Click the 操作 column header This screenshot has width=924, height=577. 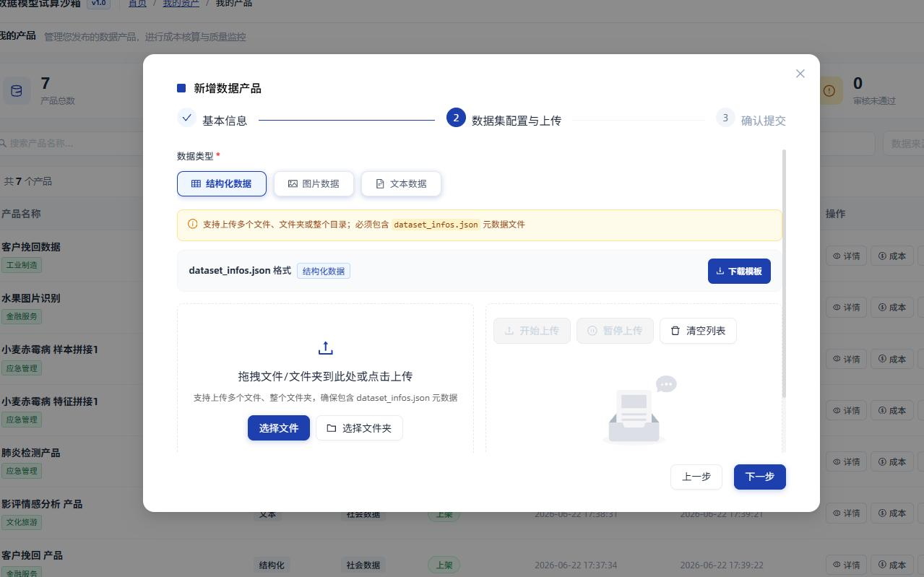tap(835, 214)
